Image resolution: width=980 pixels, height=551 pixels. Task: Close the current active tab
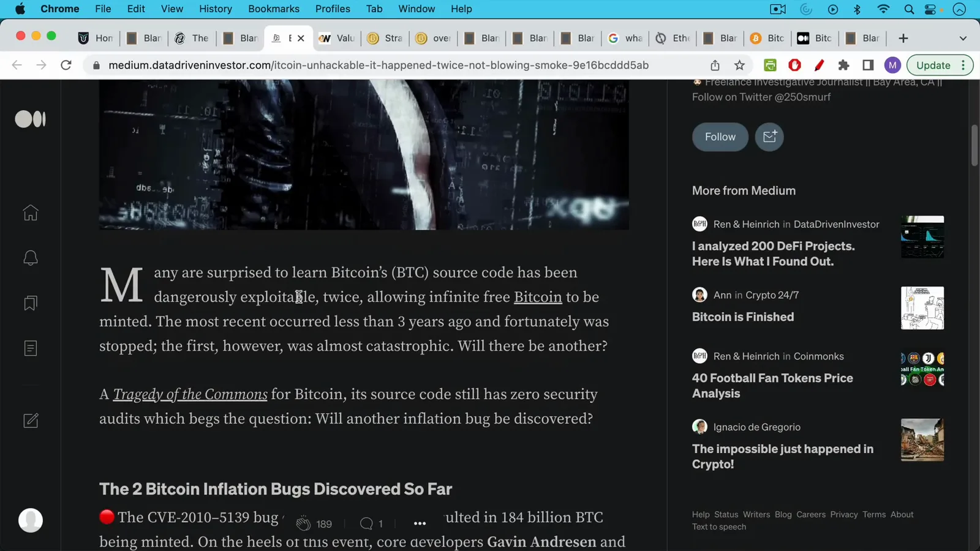coord(301,38)
